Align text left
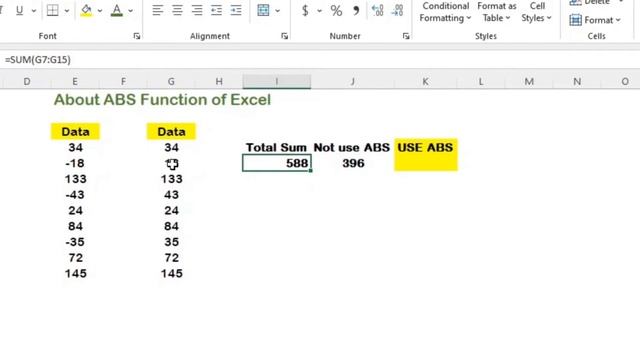Image resolution: width=640 pixels, height=360 pixels. point(158,10)
